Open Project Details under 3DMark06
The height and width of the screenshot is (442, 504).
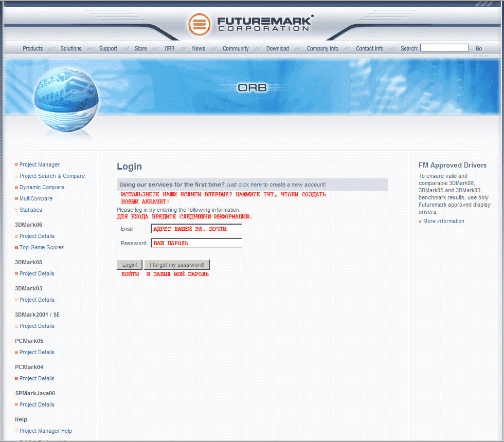[x=37, y=236]
